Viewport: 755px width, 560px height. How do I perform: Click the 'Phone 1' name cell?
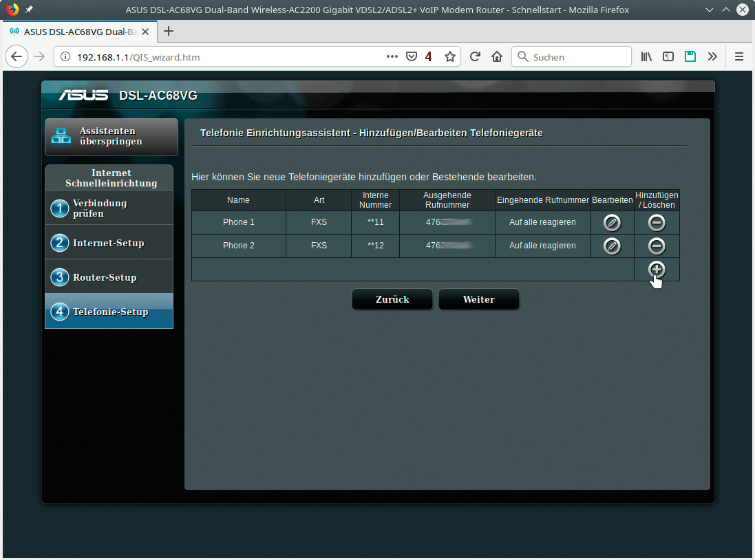click(238, 222)
